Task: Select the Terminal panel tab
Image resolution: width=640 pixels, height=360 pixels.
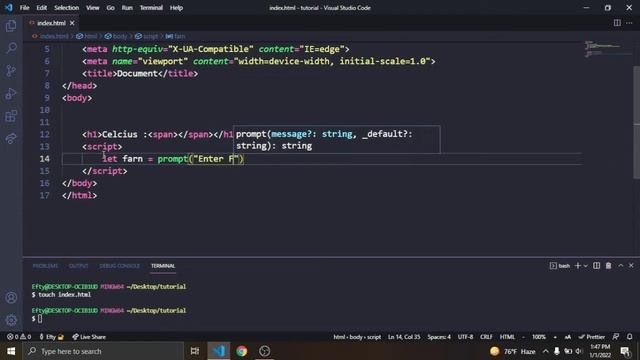Action: (163, 266)
